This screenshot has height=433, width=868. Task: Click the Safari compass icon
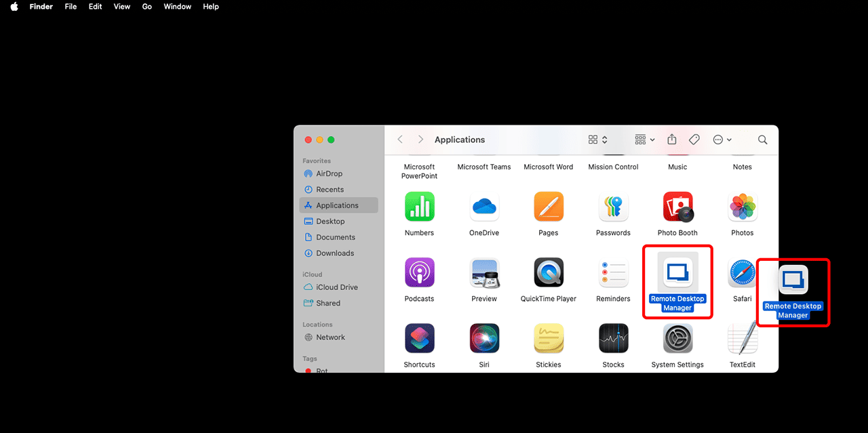point(742,272)
